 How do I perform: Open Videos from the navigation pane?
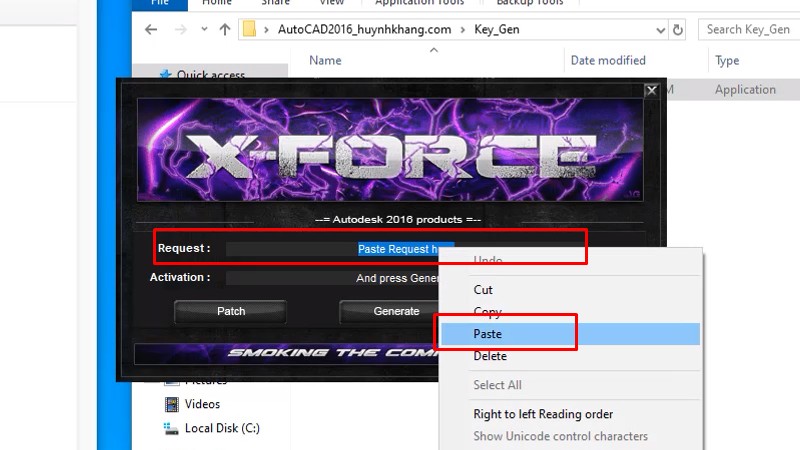[202, 404]
